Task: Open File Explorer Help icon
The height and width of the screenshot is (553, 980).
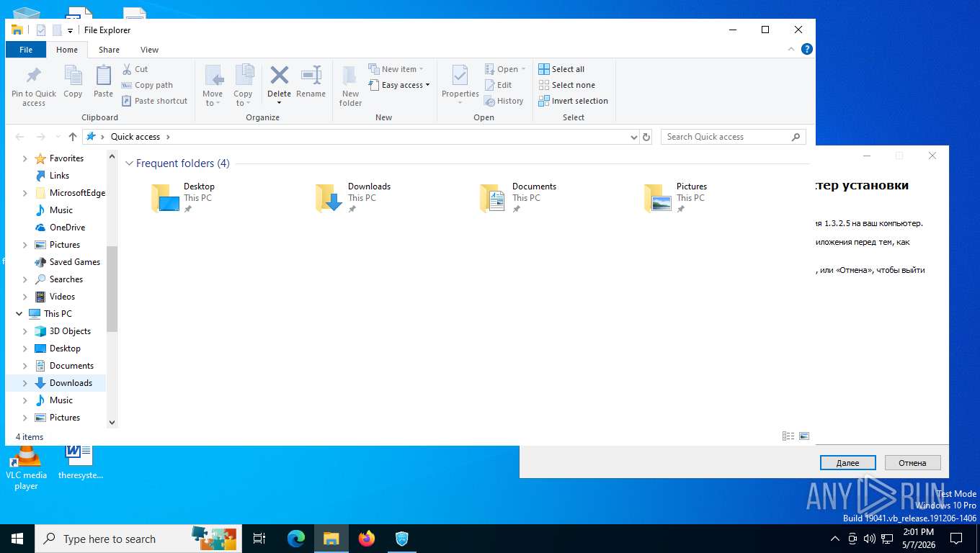Action: pyautogui.click(x=807, y=49)
